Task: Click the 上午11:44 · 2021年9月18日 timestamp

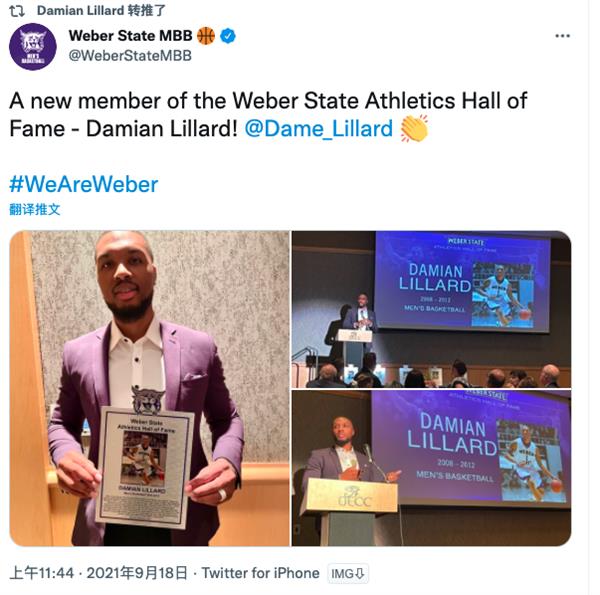Action: pos(99,573)
